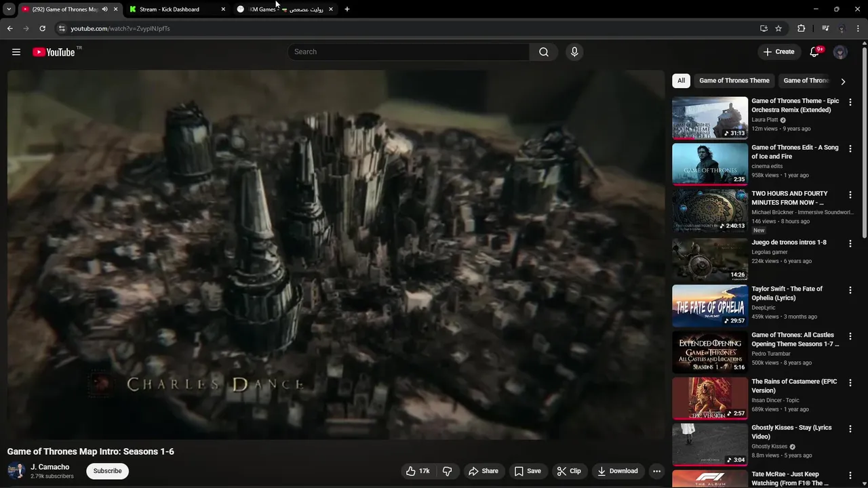Bookmark this page with the star
Screen dimensions: 868x488
pyautogui.click(x=778, y=28)
